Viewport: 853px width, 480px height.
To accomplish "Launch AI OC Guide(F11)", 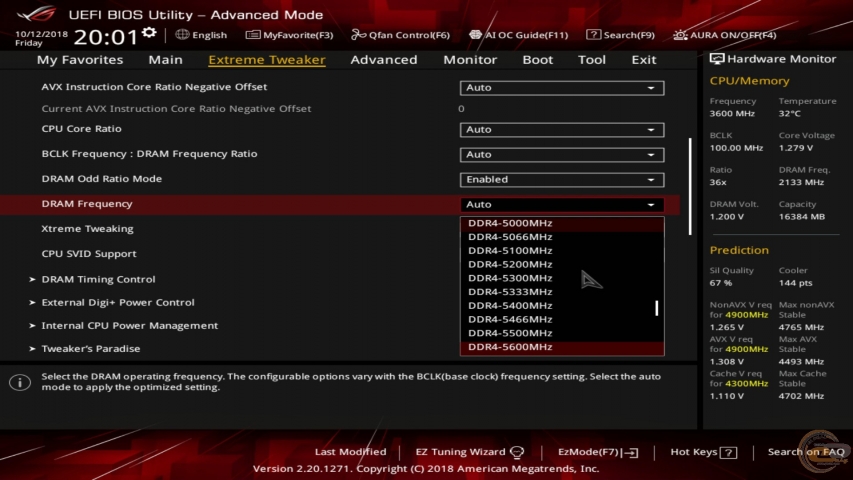I will tap(518, 35).
